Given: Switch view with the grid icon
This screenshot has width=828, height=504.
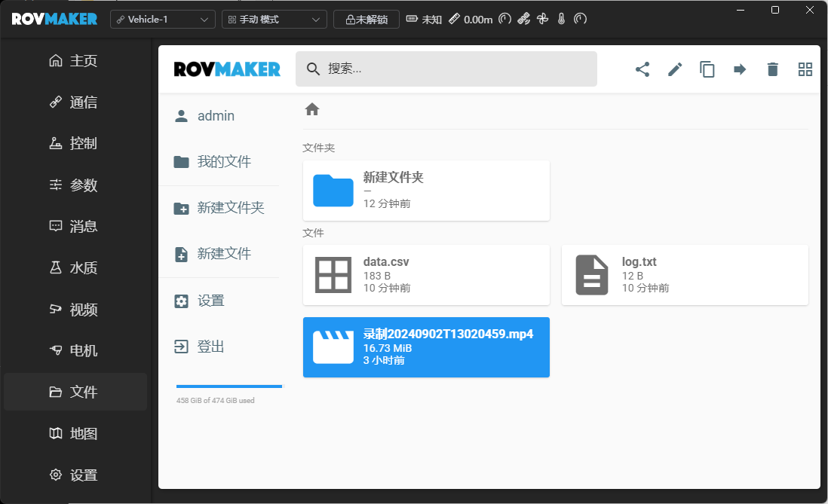Looking at the screenshot, I should pos(805,69).
